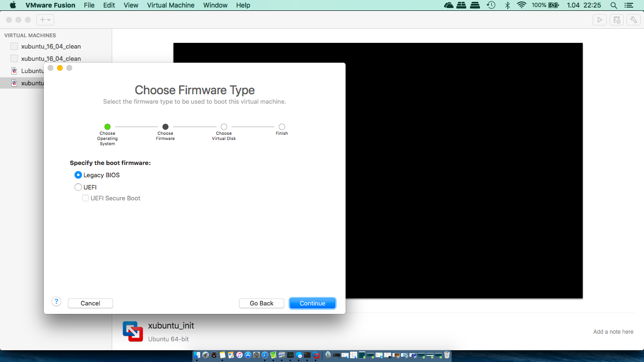
Task: Click the Choose Operating System step indicator
Action: coord(107,127)
